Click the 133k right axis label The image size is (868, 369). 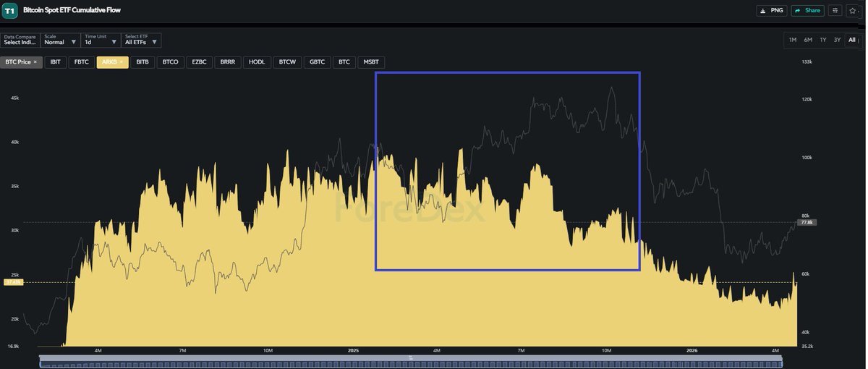pos(807,62)
